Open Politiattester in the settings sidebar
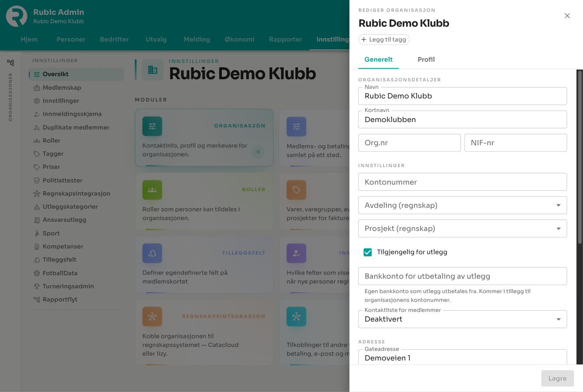 click(x=62, y=180)
